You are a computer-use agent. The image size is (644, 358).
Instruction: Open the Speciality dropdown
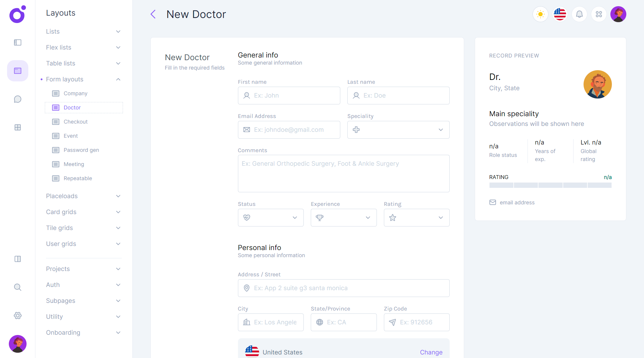point(398,130)
